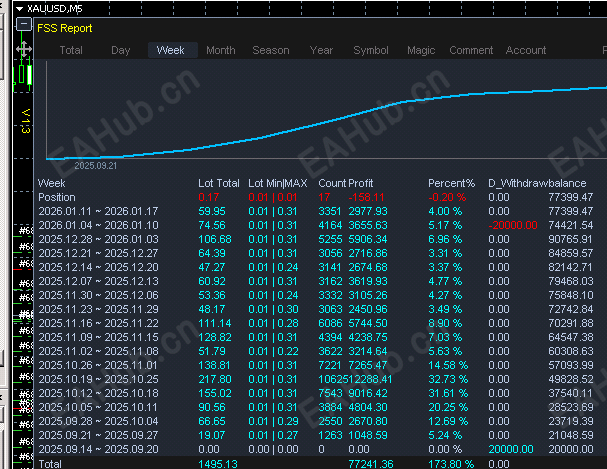Open the Season tab
Screen dimensions: 607x469
click(x=271, y=50)
